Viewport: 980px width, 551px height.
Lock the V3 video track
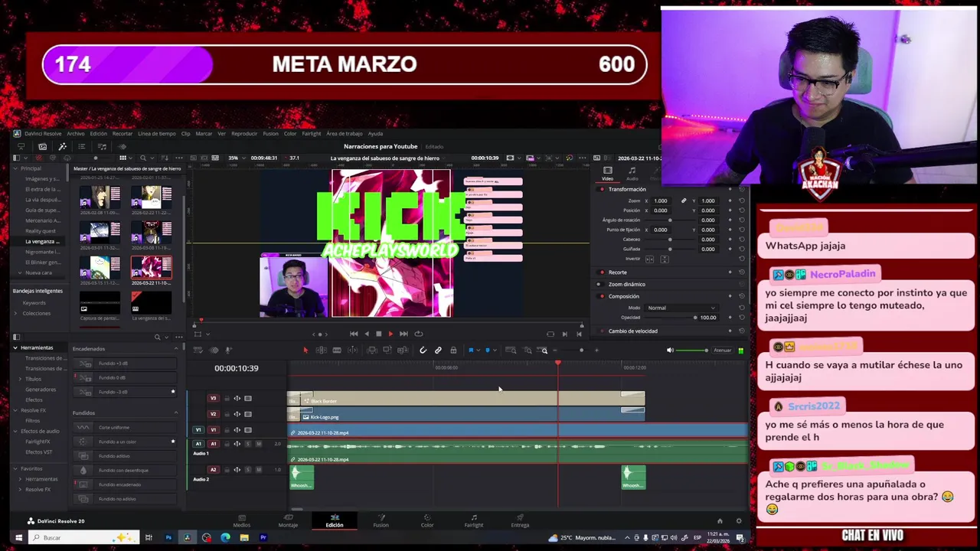(x=227, y=399)
